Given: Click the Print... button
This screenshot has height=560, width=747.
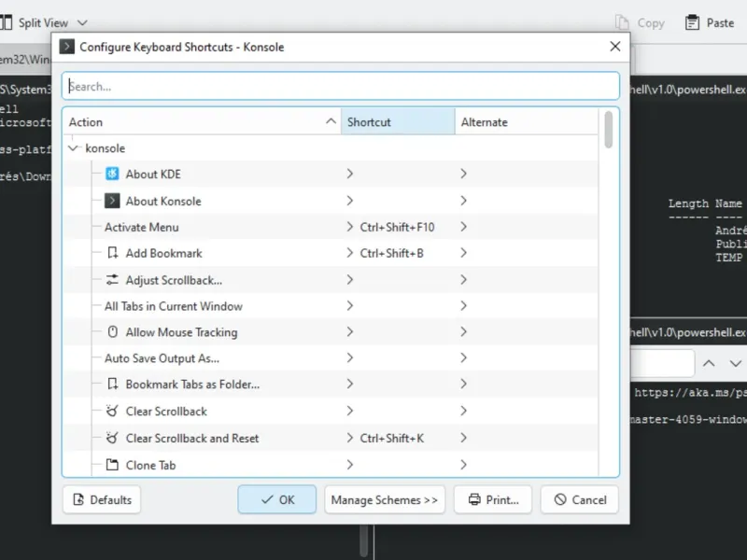Looking at the screenshot, I should (x=493, y=499).
